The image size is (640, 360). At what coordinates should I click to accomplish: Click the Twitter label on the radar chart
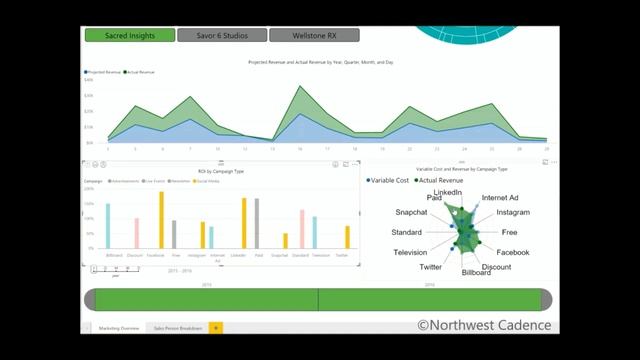430,267
